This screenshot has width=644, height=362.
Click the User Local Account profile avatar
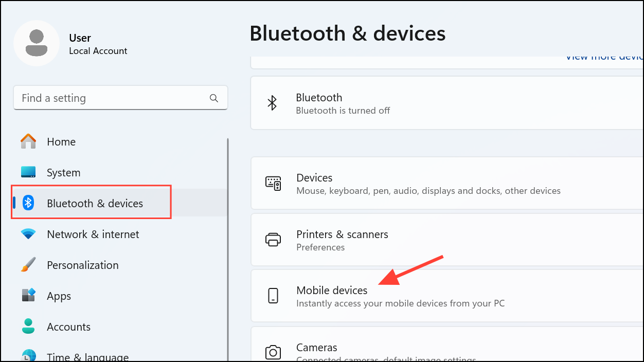pos(37,43)
